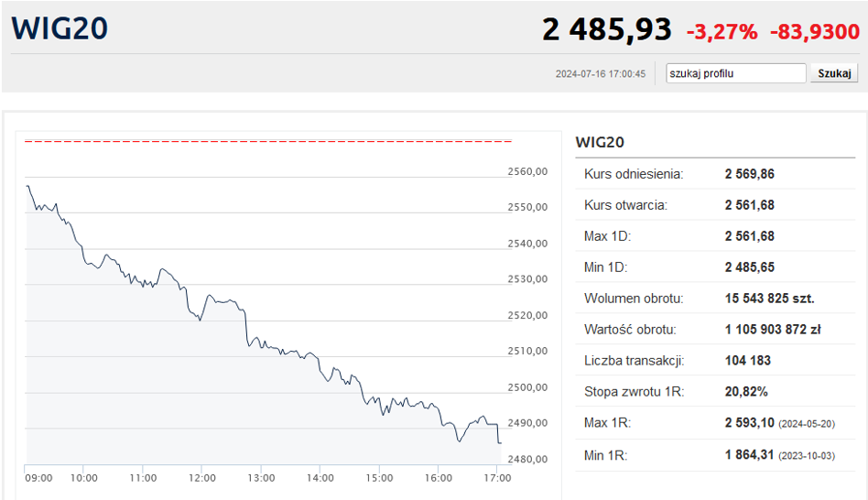The width and height of the screenshot is (868, 500).
Task: Click the 2024-07-16 17:00:45 timestamp
Action: click(601, 74)
